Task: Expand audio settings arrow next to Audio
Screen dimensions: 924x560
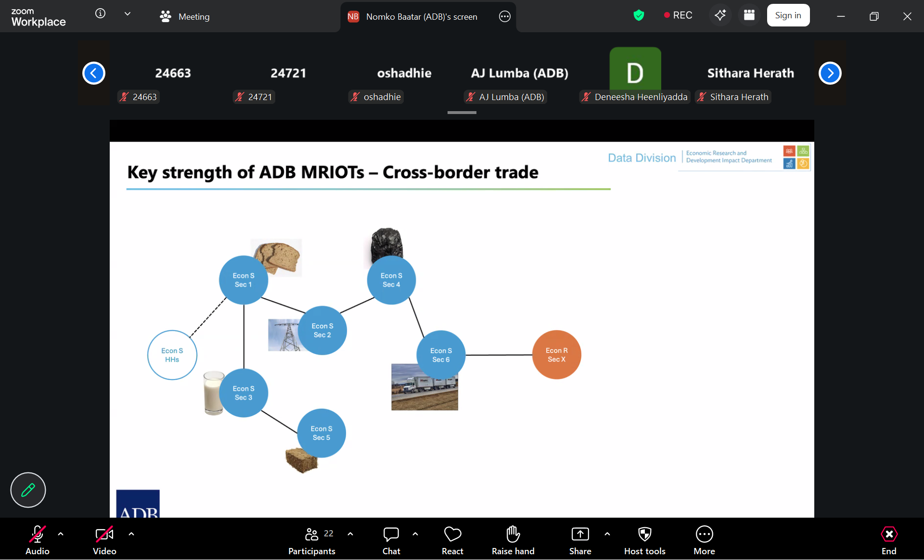Action: pyautogui.click(x=61, y=534)
